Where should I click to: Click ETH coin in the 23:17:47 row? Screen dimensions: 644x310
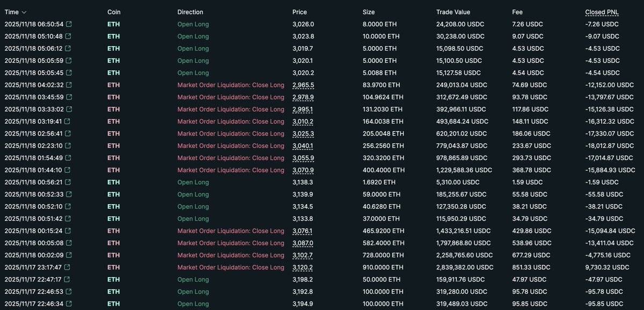pyautogui.click(x=113, y=268)
